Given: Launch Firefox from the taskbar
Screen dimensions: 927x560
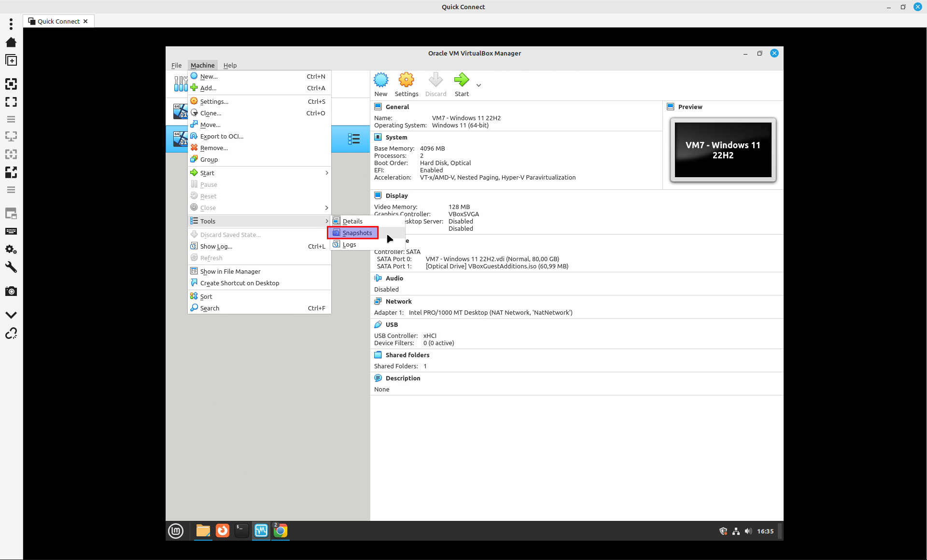Looking at the screenshot, I should [x=223, y=531].
